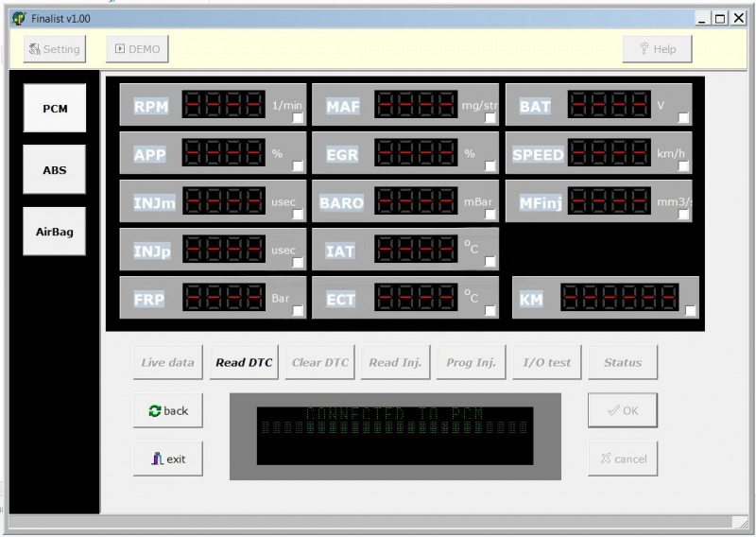Select the ABS module tab
The width and height of the screenshot is (756, 537).
(55, 170)
